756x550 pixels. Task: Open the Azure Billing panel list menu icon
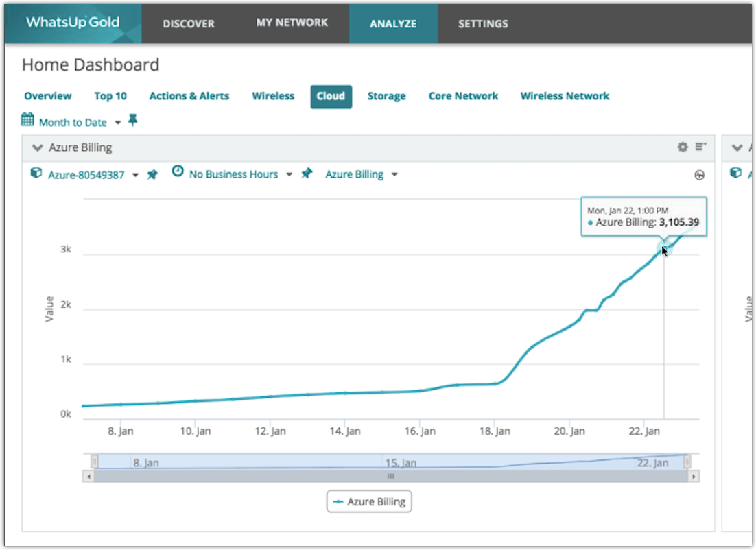700,147
